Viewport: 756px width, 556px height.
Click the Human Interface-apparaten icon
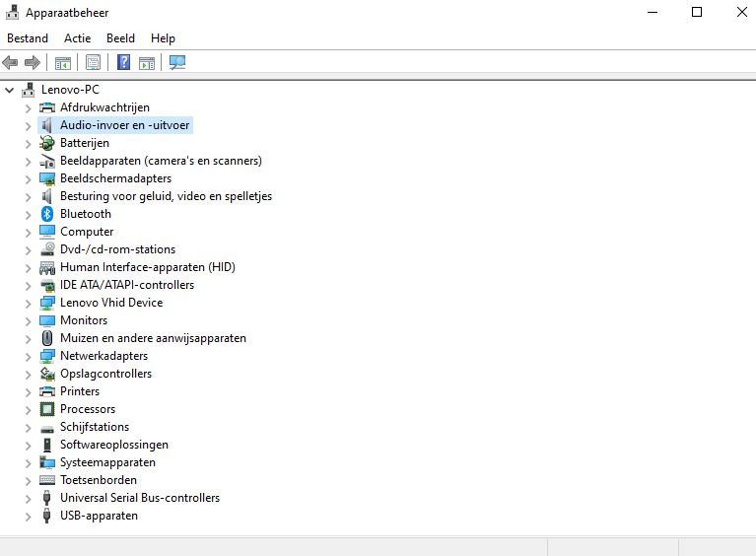tap(47, 267)
